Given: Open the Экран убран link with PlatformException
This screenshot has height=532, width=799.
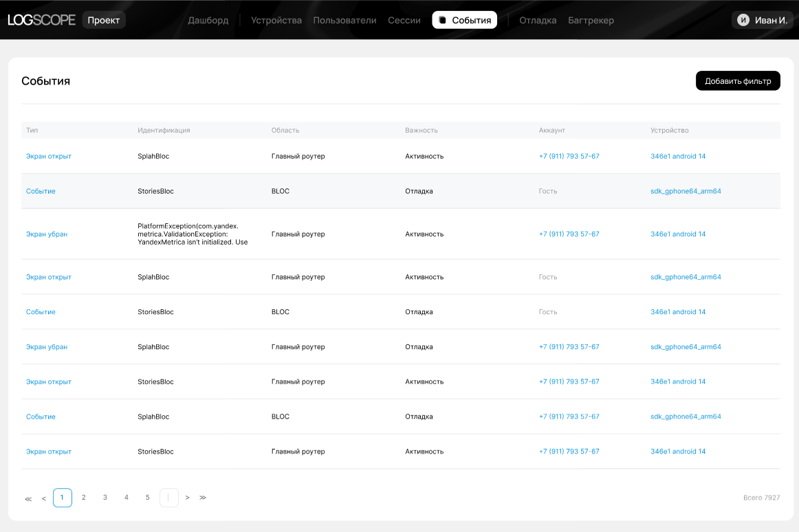Looking at the screenshot, I should pos(47,234).
